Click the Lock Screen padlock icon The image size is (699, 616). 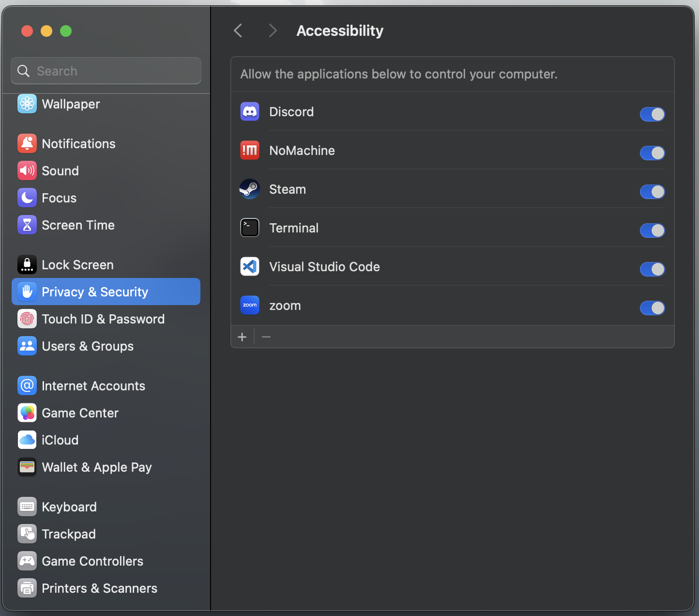27,264
